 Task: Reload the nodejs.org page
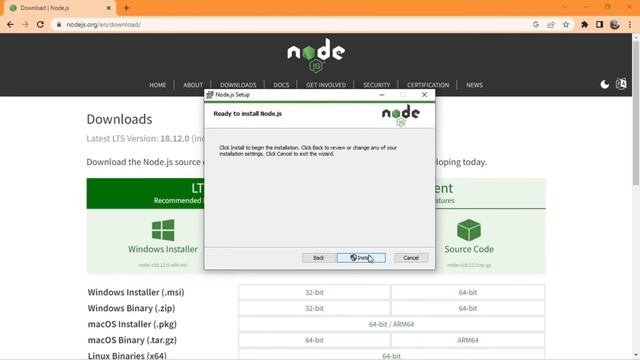(x=40, y=24)
